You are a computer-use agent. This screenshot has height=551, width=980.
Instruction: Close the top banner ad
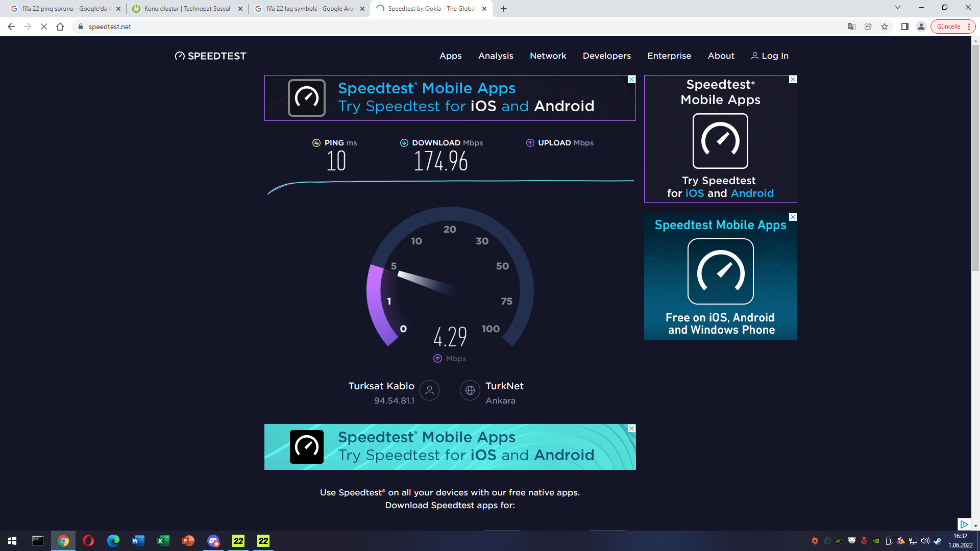point(631,80)
